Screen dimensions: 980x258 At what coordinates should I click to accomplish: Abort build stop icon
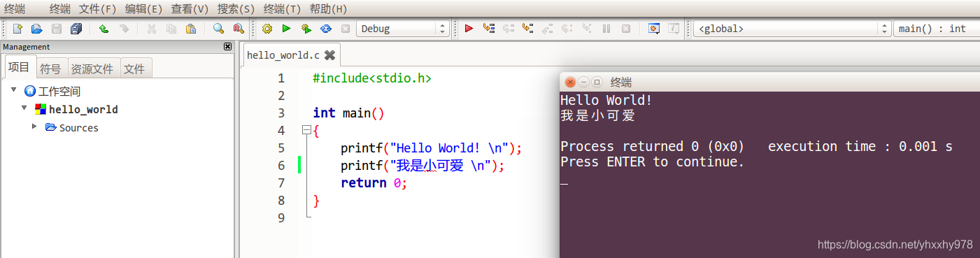pyautogui.click(x=345, y=29)
